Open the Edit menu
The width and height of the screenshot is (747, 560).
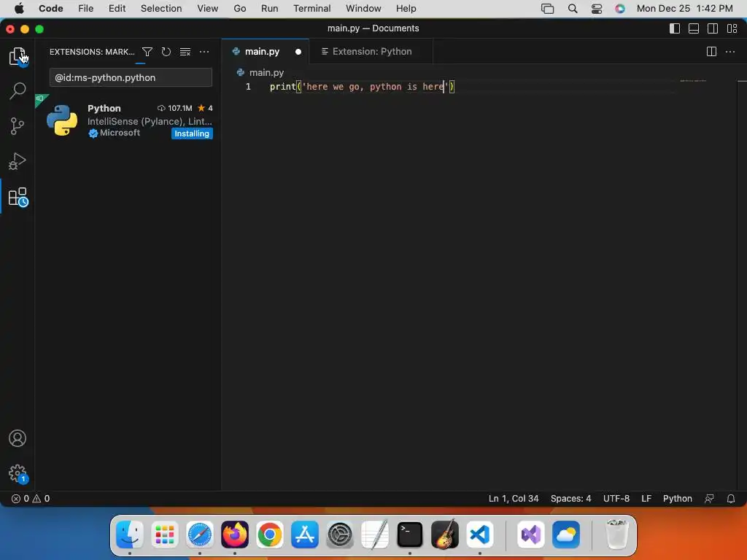pos(117,9)
